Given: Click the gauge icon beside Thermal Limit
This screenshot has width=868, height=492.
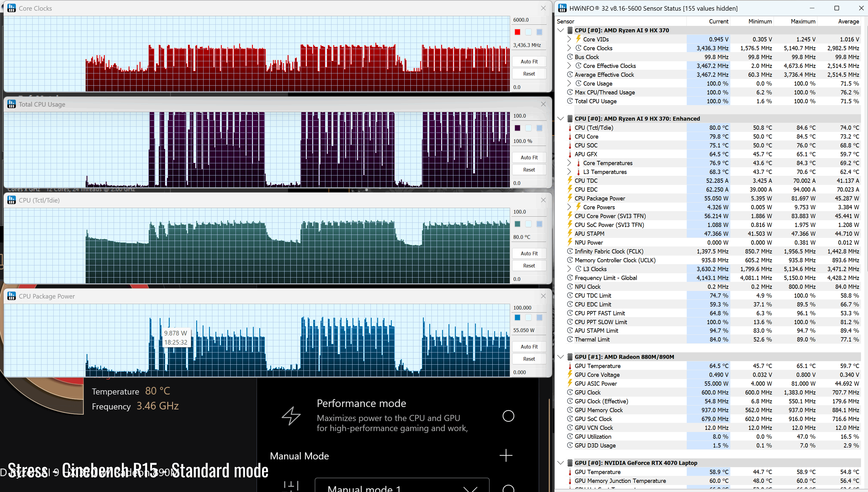Looking at the screenshot, I should point(570,339).
